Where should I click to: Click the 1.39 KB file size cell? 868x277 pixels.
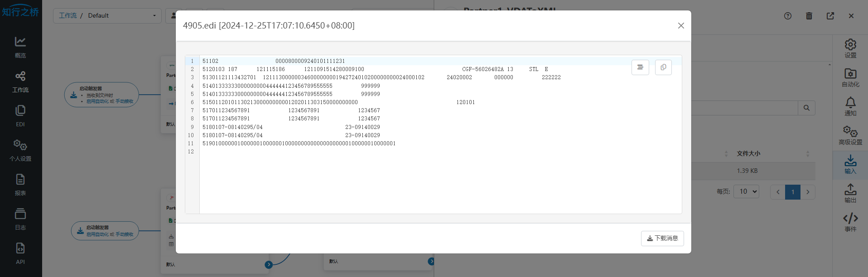[x=747, y=171]
